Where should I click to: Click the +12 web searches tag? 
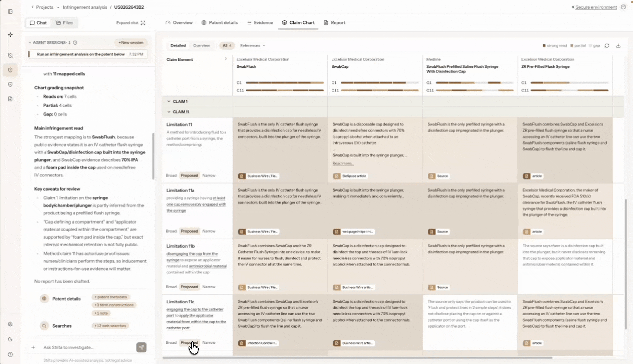[110, 326]
